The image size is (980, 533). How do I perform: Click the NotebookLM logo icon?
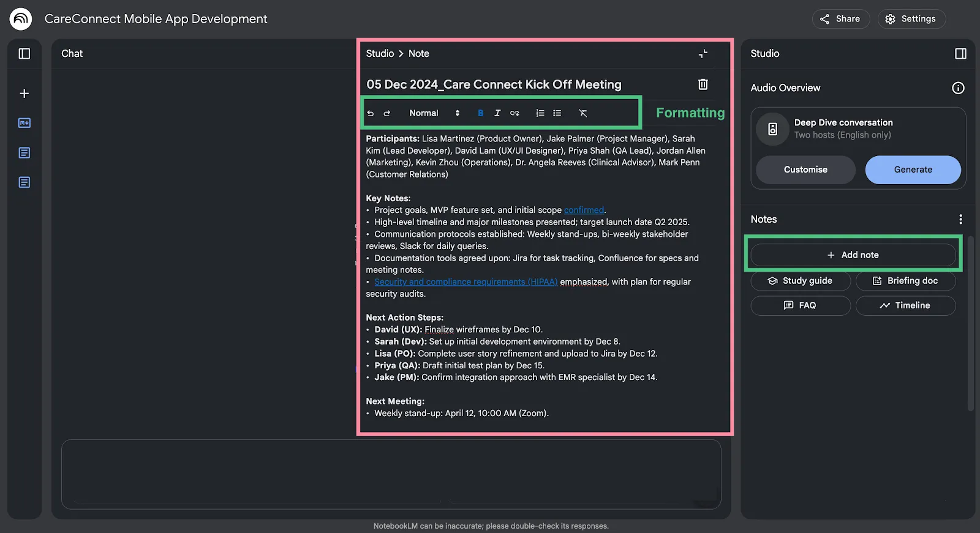click(21, 19)
